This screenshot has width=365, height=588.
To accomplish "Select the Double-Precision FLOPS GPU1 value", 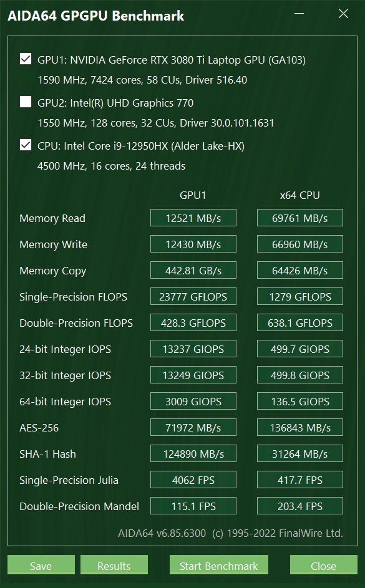I will pyautogui.click(x=193, y=322).
